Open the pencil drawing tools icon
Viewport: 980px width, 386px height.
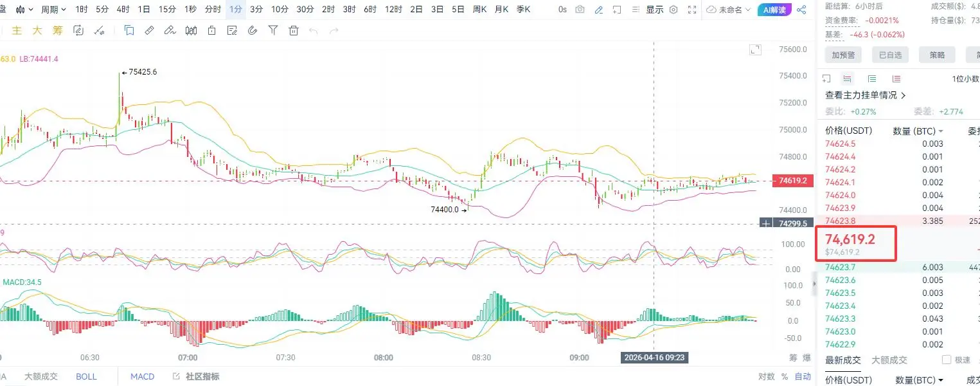[x=599, y=10]
